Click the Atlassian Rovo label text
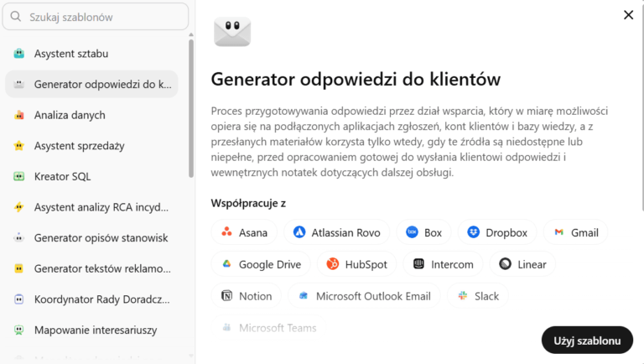The width and height of the screenshot is (644, 364). point(345,232)
